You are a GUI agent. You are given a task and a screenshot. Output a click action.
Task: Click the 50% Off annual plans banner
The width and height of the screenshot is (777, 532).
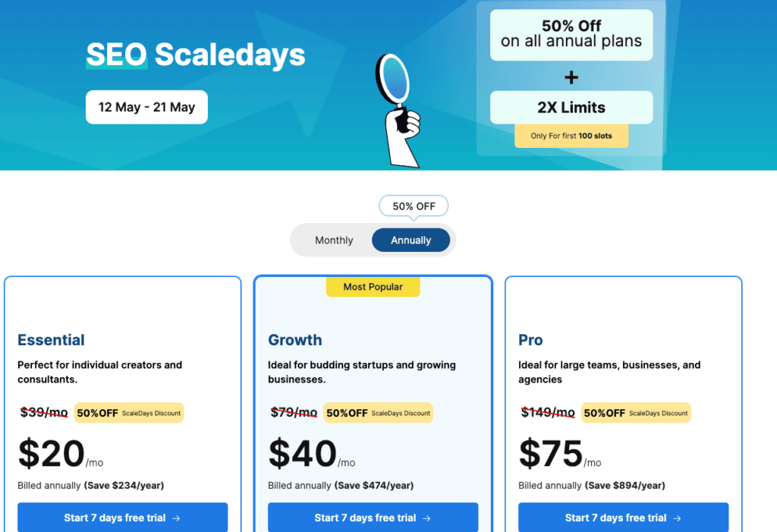571,34
